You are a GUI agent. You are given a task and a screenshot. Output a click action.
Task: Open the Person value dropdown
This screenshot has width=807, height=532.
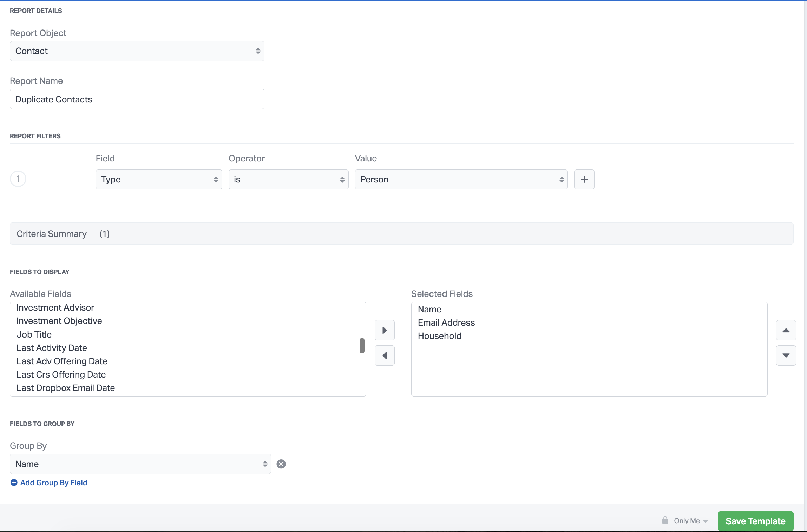[x=461, y=179]
